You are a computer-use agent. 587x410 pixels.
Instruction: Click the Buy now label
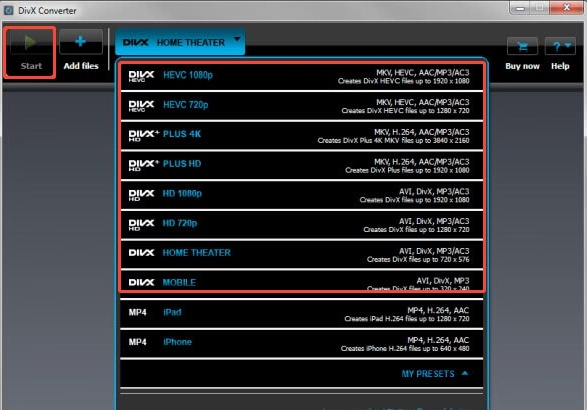522,66
